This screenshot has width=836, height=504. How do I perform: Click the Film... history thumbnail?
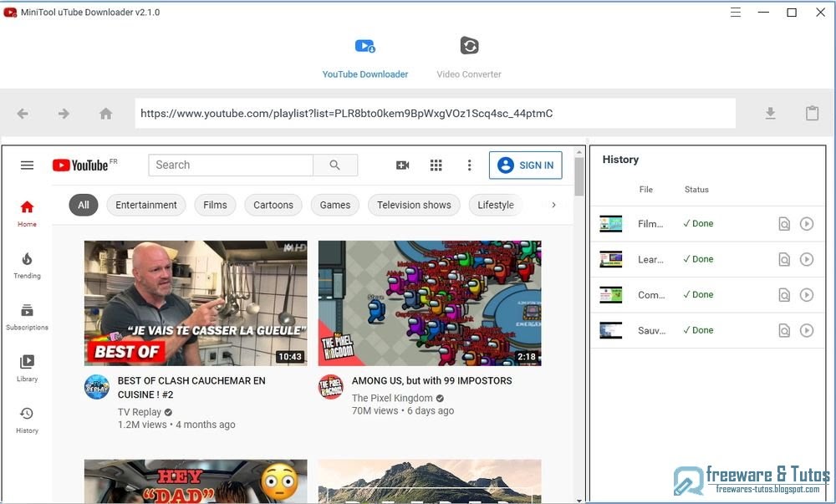tap(611, 224)
